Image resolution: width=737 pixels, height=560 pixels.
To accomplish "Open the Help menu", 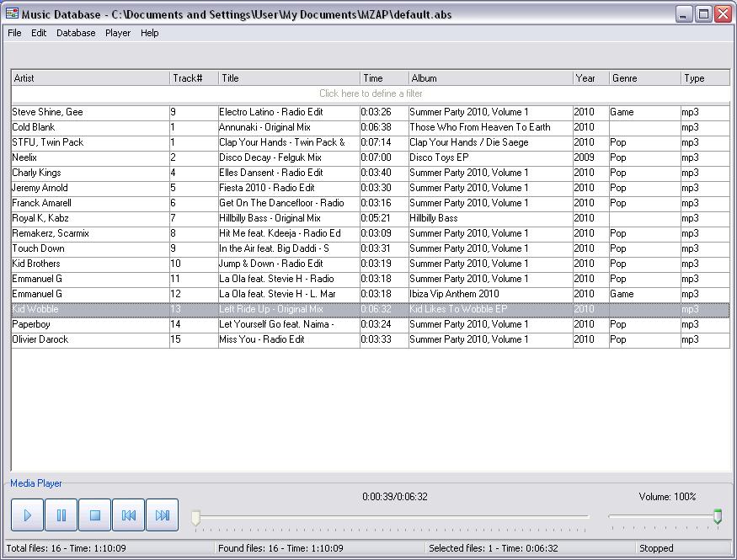I will [x=149, y=33].
